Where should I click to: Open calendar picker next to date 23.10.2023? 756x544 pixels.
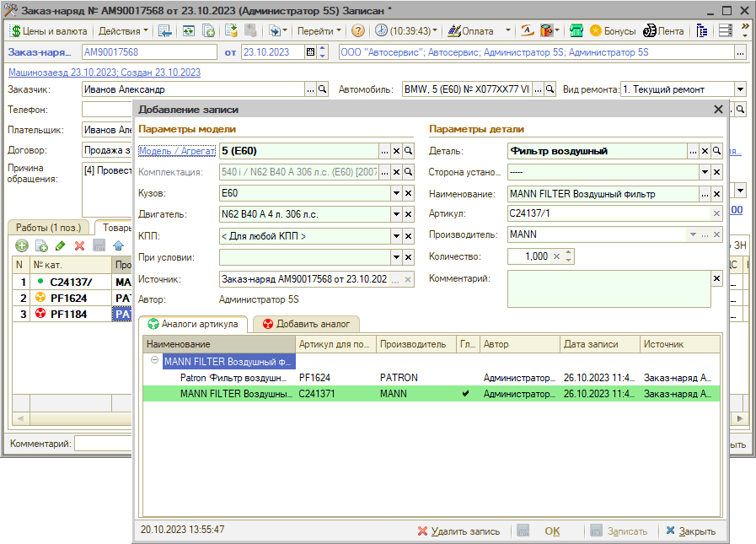[x=311, y=52]
